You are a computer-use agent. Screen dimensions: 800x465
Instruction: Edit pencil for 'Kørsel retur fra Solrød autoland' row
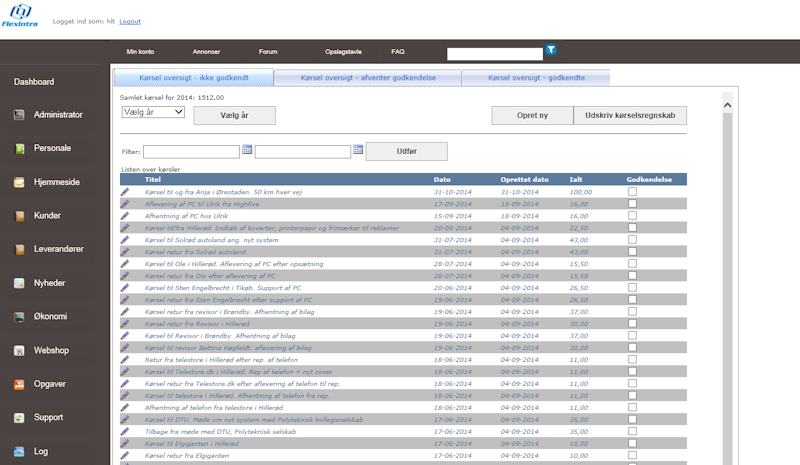(x=125, y=252)
